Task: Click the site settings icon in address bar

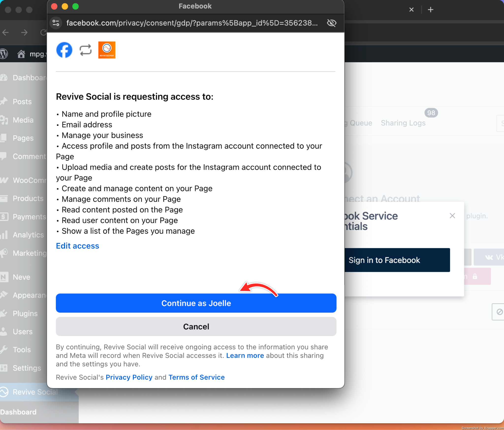Action: pos(56,23)
